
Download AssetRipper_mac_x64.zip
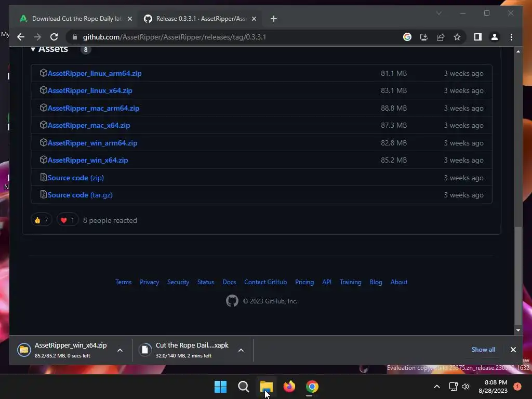89,126
